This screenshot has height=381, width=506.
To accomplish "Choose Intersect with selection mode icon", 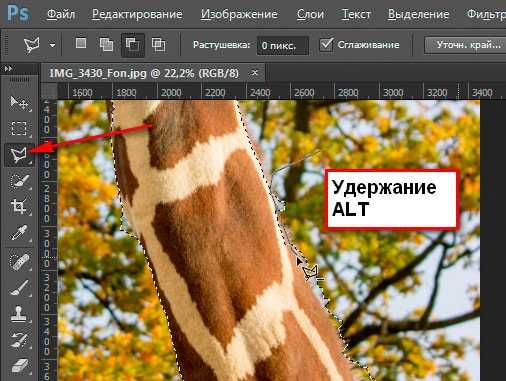I will point(158,44).
